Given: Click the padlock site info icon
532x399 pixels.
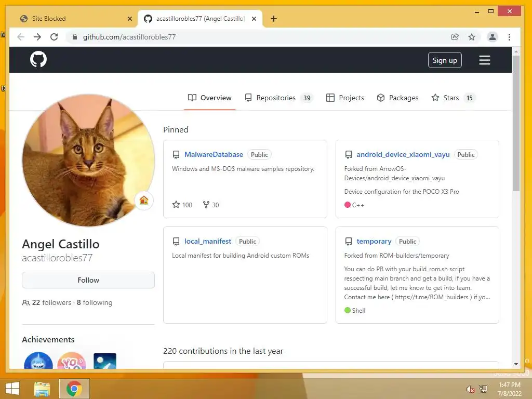Looking at the screenshot, I should pos(75,37).
